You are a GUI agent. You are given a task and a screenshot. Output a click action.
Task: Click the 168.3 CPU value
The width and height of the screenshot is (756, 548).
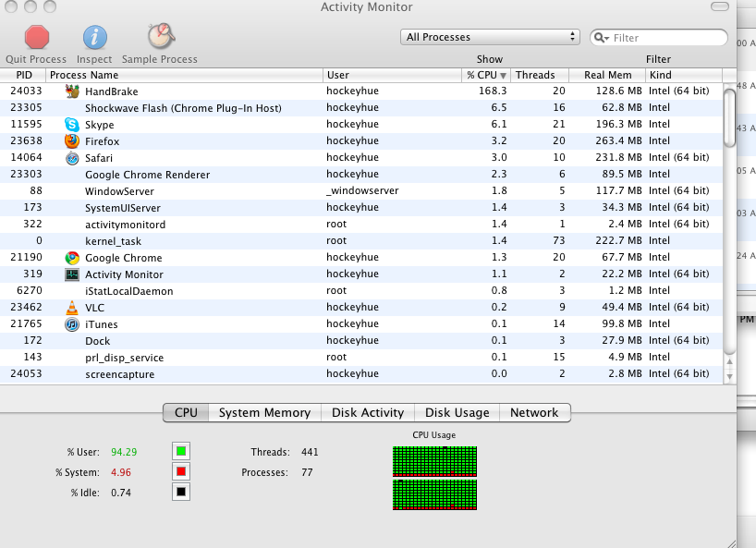click(493, 91)
